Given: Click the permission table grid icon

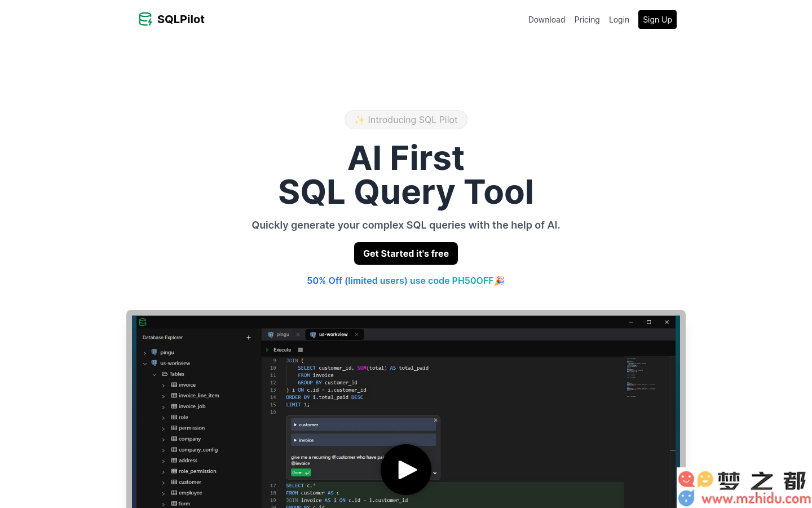Looking at the screenshot, I should tap(174, 428).
